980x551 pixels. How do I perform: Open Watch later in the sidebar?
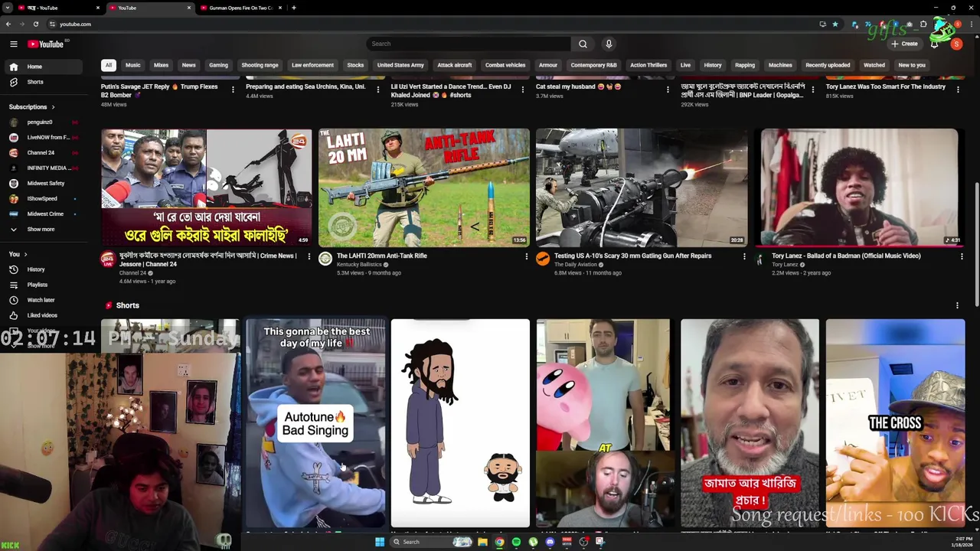pyautogui.click(x=44, y=300)
